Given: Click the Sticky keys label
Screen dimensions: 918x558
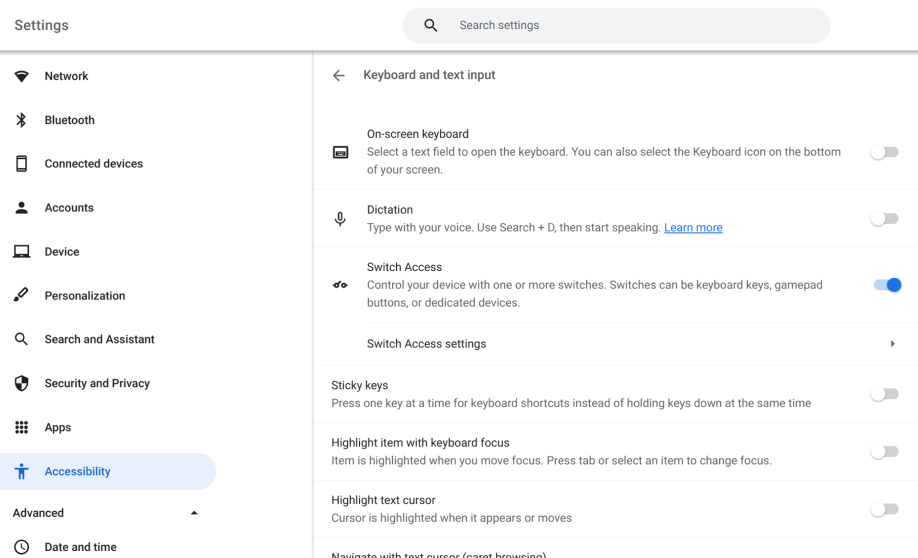Looking at the screenshot, I should point(359,385).
